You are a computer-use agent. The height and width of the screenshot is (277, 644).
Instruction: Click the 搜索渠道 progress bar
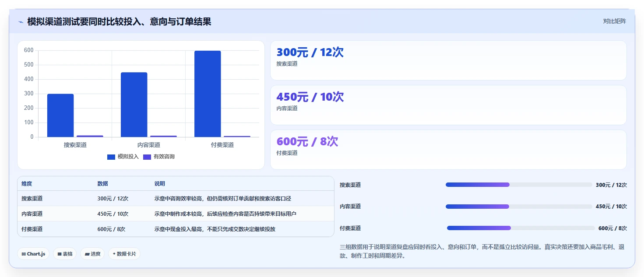pos(519,185)
